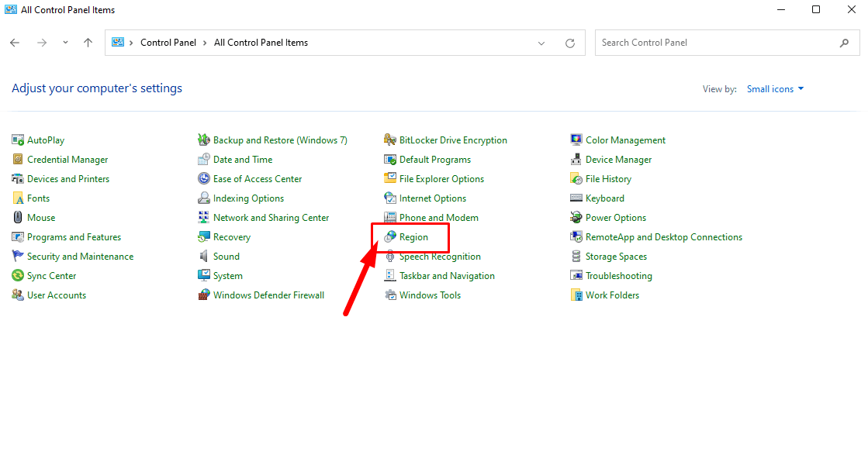Go up one level with up arrow
This screenshot has height=455, width=868.
[x=88, y=43]
